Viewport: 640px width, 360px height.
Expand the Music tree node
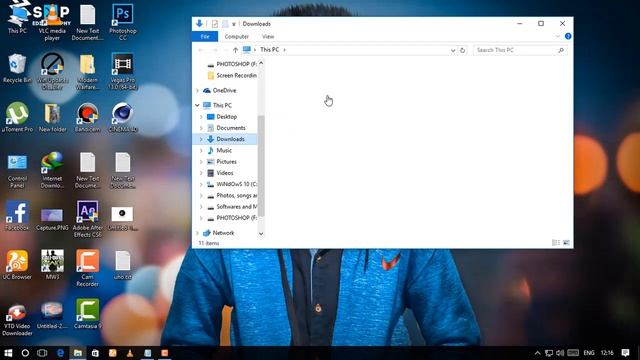[201, 151]
